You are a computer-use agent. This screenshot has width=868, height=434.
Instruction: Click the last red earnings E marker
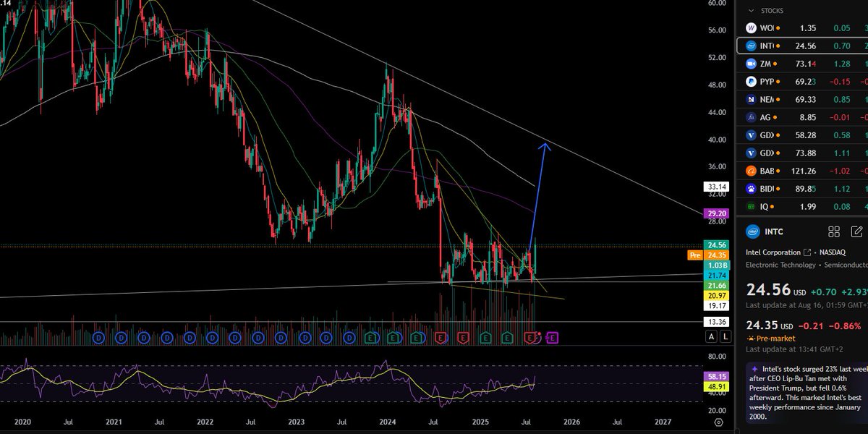(x=531, y=337)
